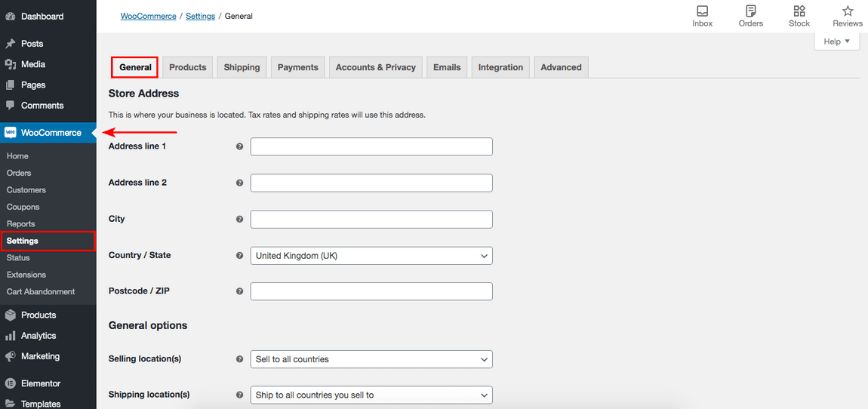
Task: Switch to the Emails tab
Action: [x=447, y=67]
